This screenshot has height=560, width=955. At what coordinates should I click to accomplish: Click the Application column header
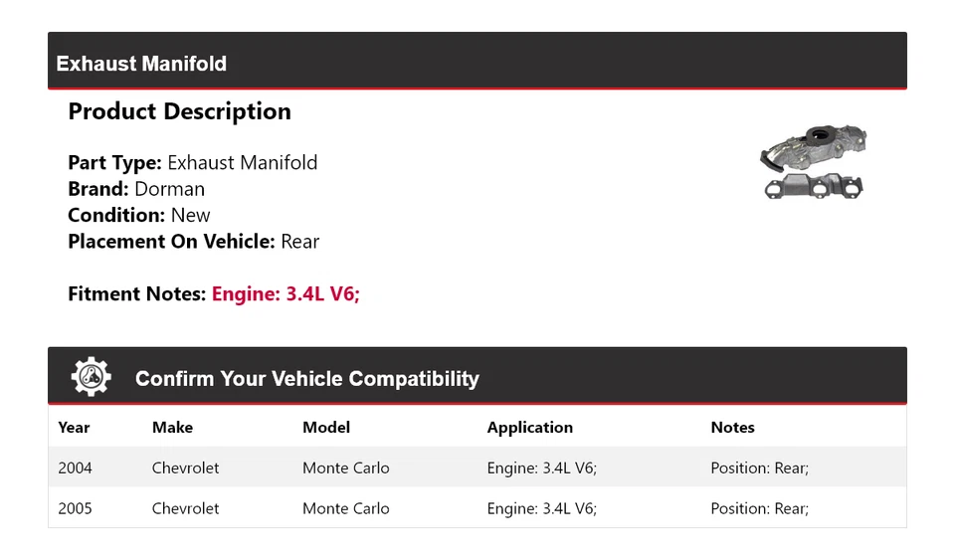tap(529, 427)
